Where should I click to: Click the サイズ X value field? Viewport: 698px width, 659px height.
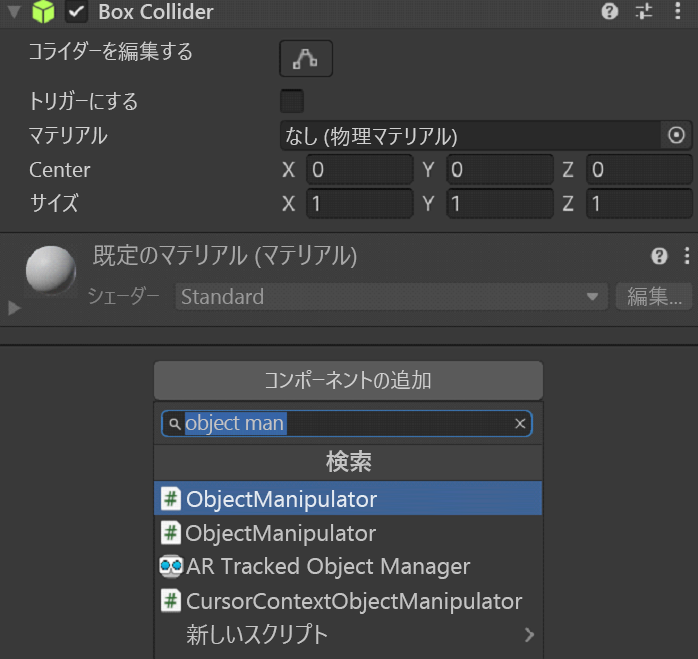(360, 203)
